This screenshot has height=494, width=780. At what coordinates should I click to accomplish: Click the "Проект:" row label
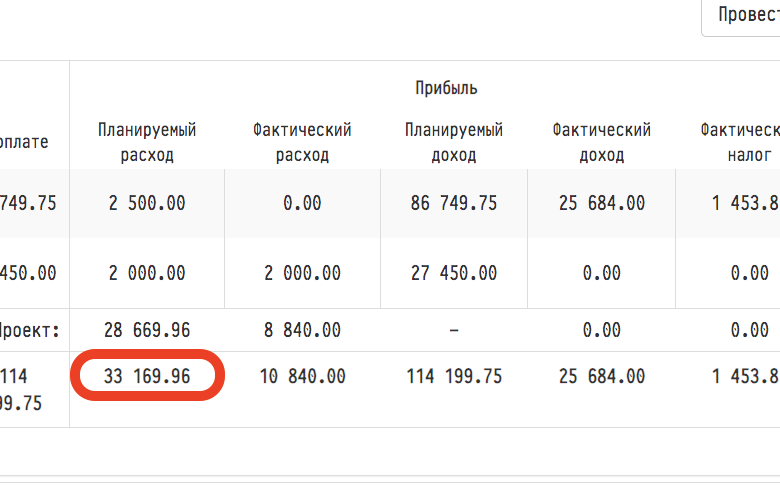(30, 329)
